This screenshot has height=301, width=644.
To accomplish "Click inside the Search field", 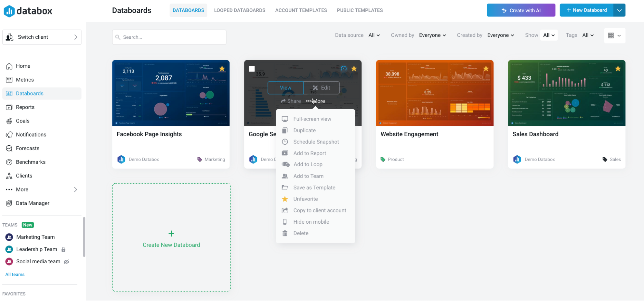I will (169, 37).
